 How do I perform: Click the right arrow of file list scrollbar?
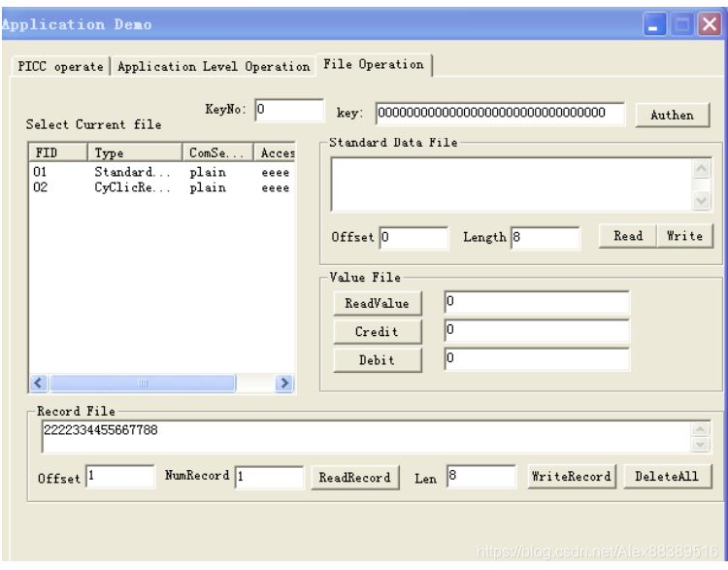coord(284,384)
